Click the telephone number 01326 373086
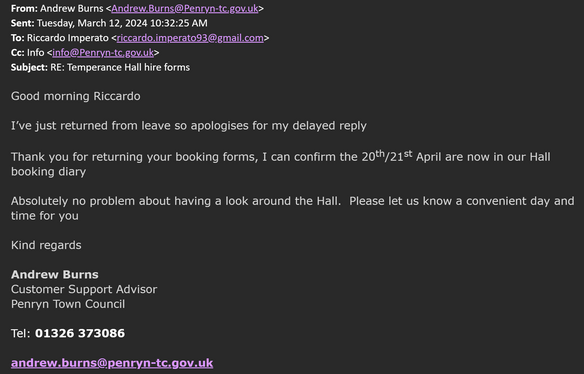This screenshot has height=374, width=584. pos(80,333)
